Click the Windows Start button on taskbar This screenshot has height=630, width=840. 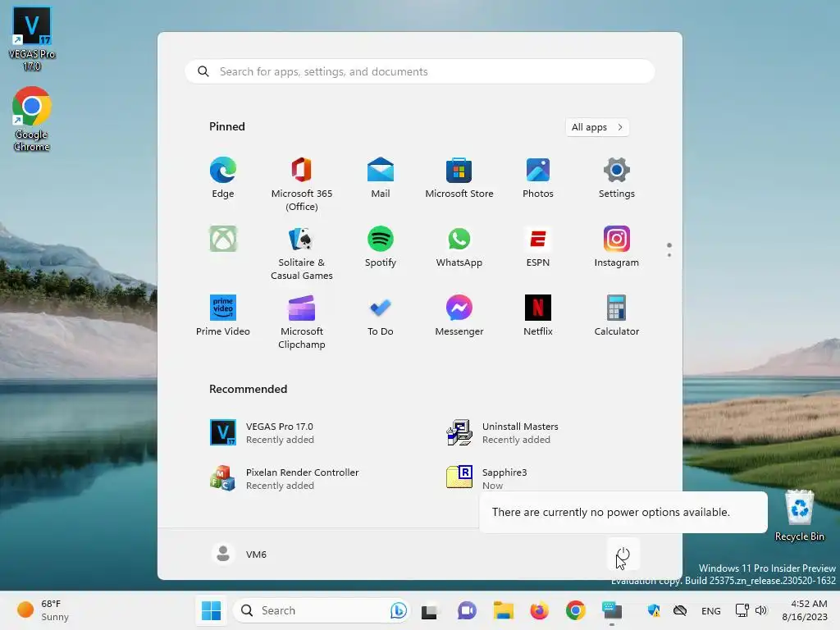(211, 610)
